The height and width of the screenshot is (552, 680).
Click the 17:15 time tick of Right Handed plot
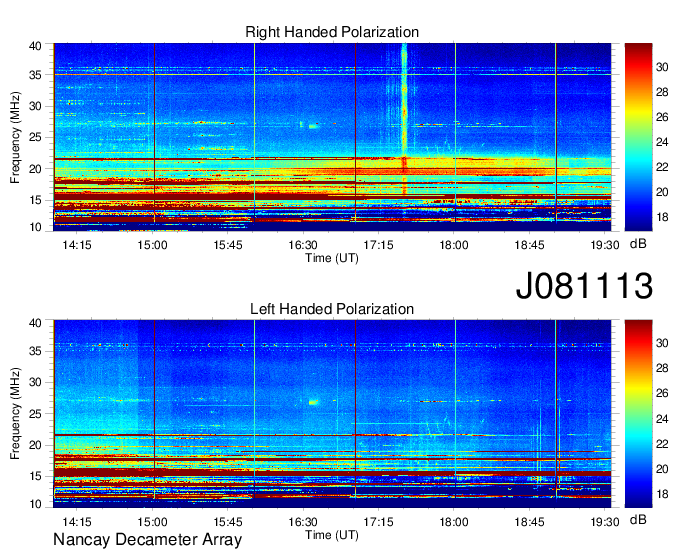[x=379, y=245]
